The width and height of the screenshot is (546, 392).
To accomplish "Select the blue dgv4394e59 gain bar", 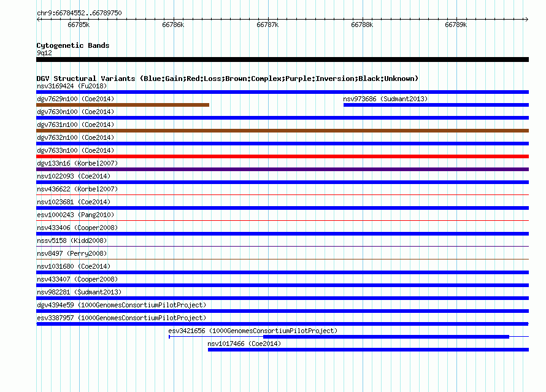I will (282, 311).
